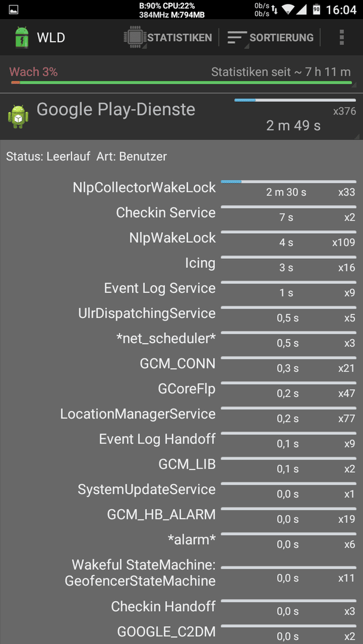Select the Checkin Service wakelock
Viewport: 363px width, 644px height.
click(x=181, y=213)
